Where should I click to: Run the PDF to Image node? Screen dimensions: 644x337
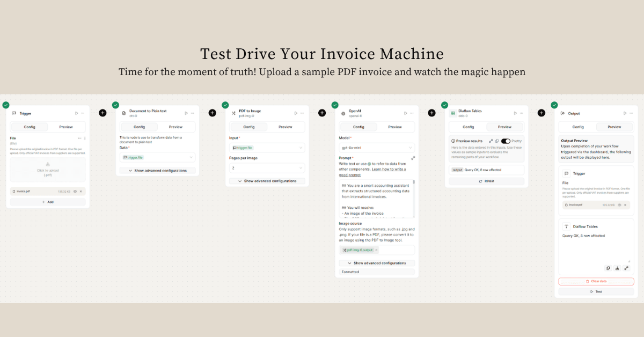296,113
